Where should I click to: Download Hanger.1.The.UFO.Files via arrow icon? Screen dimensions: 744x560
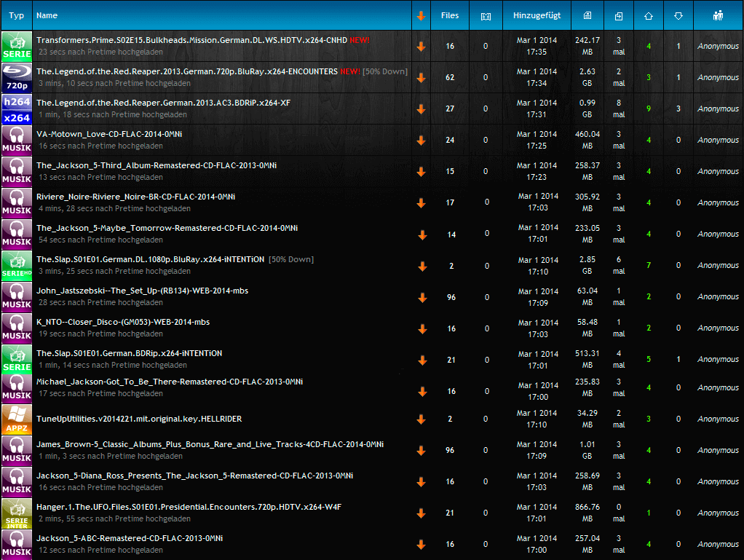click(421, 513)
